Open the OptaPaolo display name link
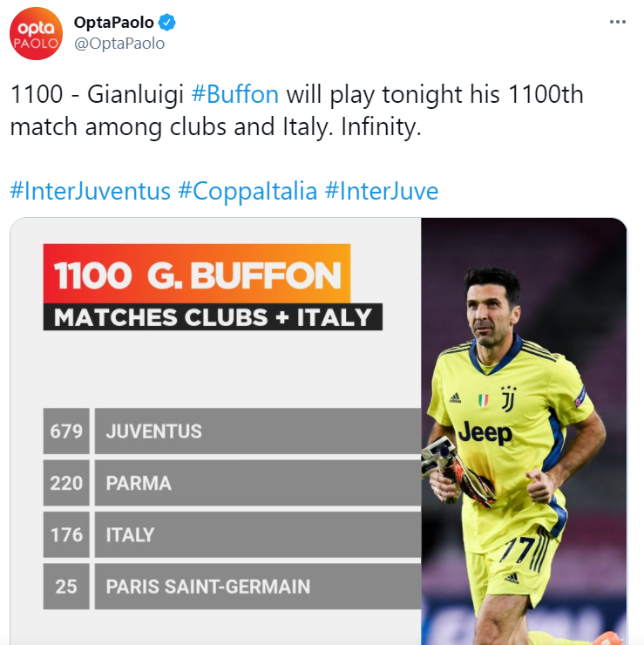The height and width of the screenshot is (645, 644). [x=114, y=23]
